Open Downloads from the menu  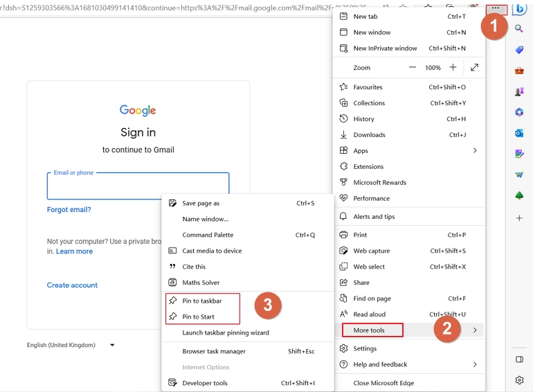click(409, 135)
